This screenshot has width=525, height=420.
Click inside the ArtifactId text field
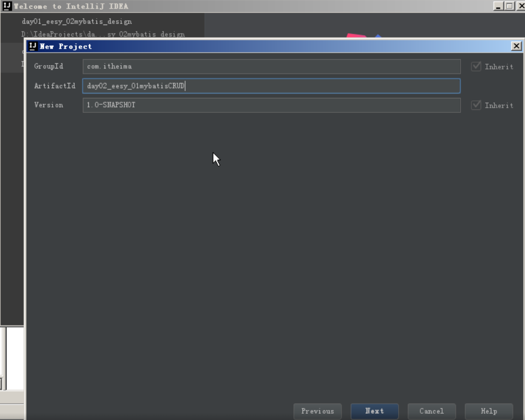click(272, 86)
